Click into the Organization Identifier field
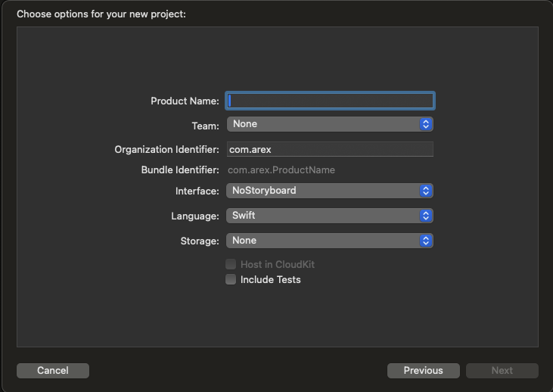 click(330, 149)
